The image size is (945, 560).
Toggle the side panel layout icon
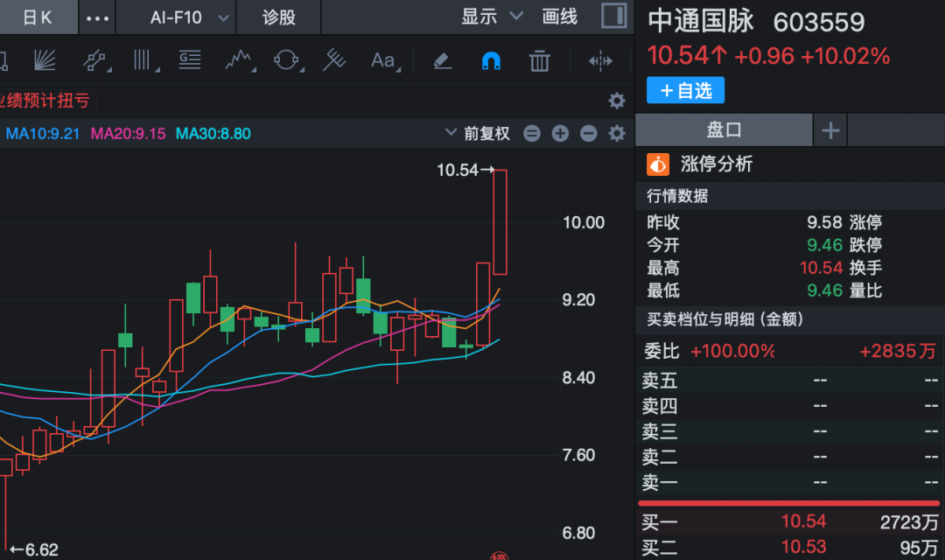tap(613, 16)
